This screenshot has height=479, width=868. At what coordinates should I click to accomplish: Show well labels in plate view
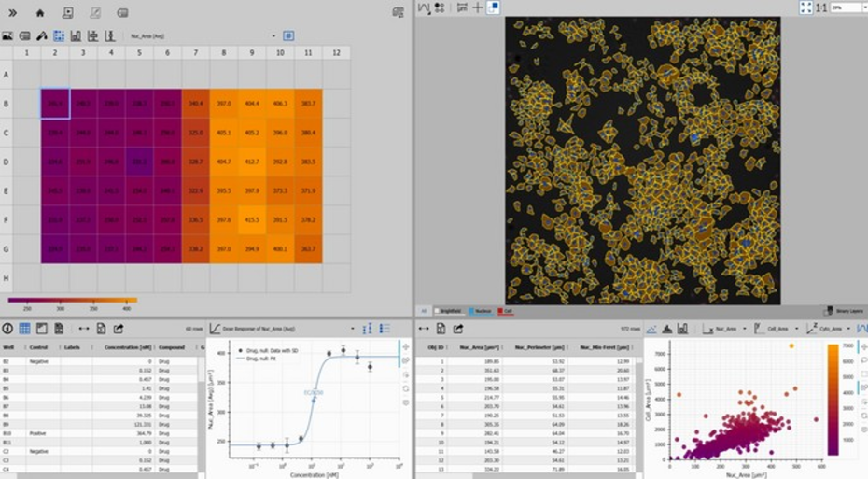25,36
